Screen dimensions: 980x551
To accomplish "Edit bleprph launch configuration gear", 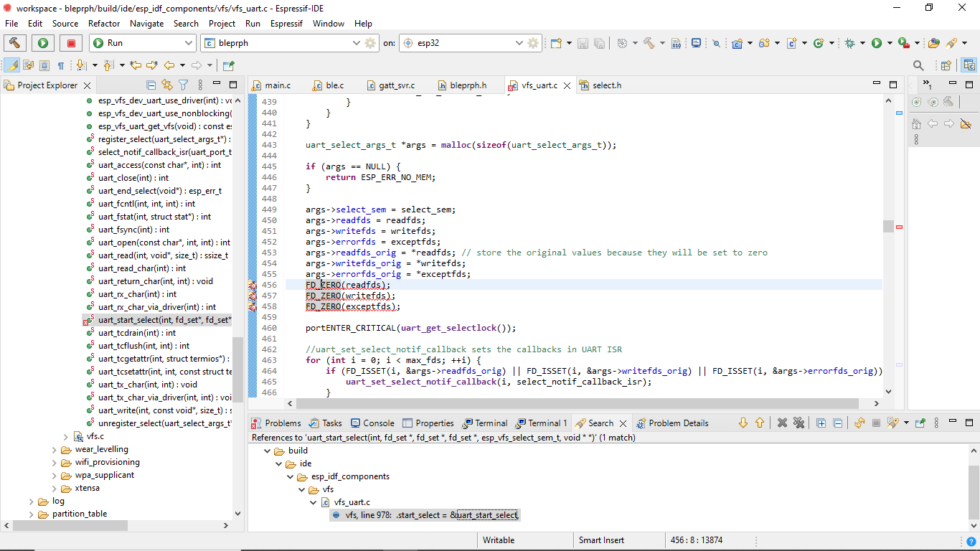I will click(370, 43).
